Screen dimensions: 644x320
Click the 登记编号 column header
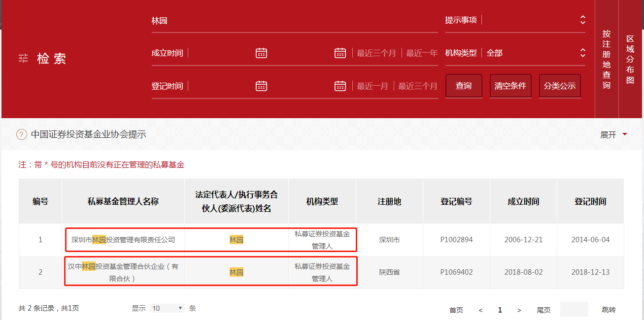[456, 201]
